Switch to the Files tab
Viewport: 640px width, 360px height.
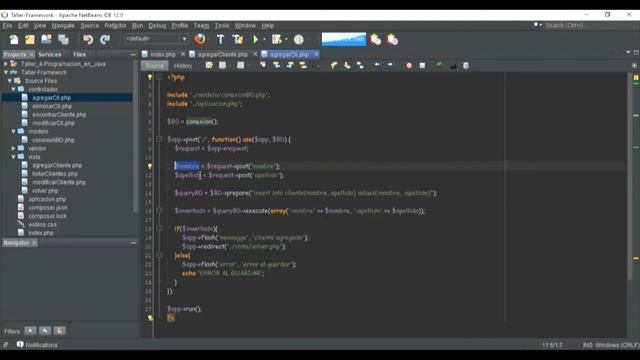pos(80,54)
